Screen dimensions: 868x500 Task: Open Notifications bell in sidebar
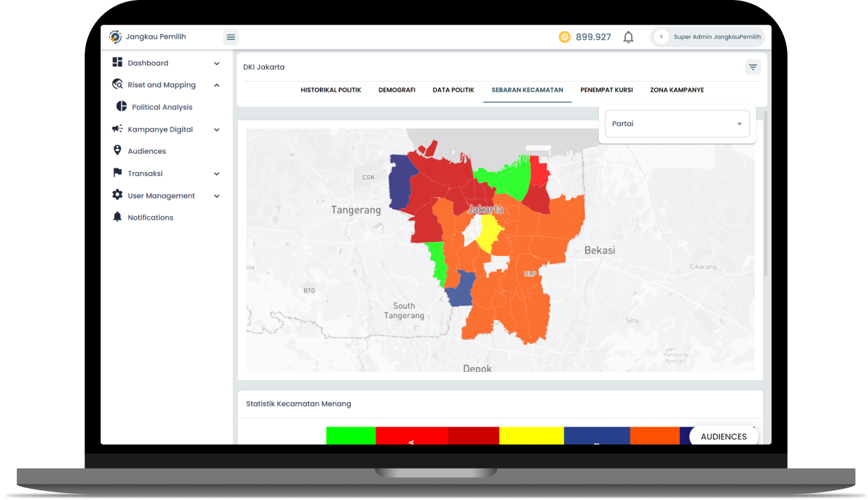point(117,217)
